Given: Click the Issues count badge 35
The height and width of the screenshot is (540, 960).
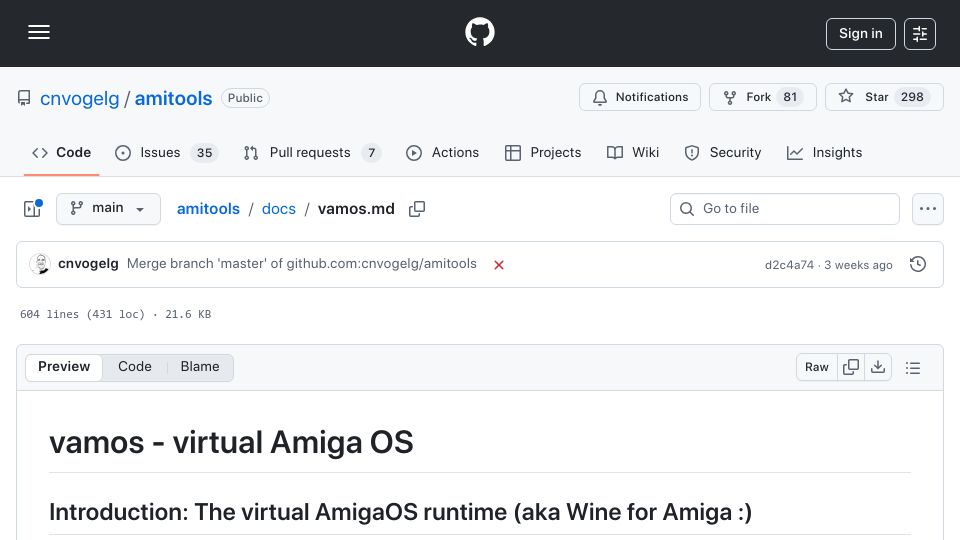Looking at the screenshot, I should 204,153.
